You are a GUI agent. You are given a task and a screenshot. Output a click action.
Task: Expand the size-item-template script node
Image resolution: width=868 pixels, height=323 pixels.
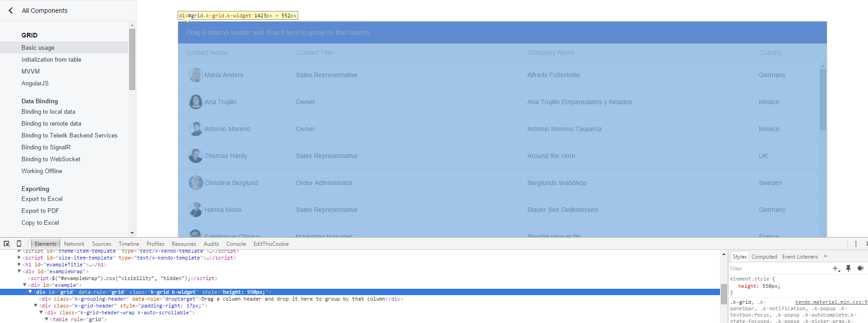(19, 258)
